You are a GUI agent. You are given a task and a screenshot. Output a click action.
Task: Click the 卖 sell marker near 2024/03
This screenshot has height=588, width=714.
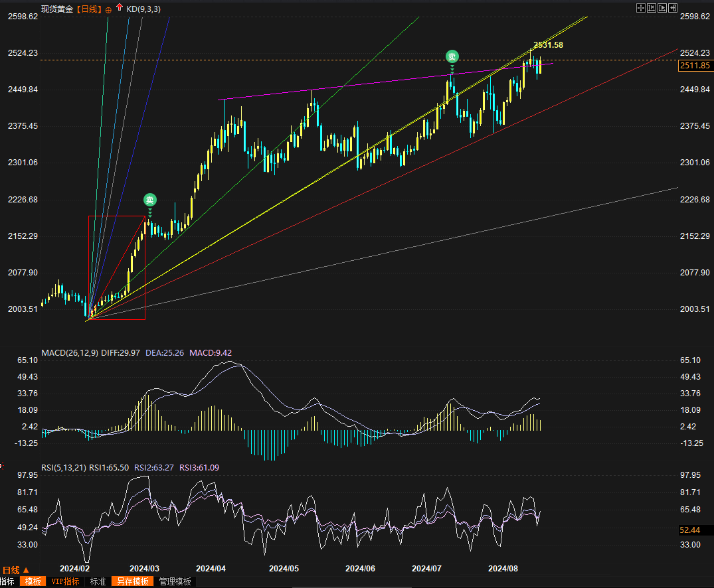pos(150,199)
